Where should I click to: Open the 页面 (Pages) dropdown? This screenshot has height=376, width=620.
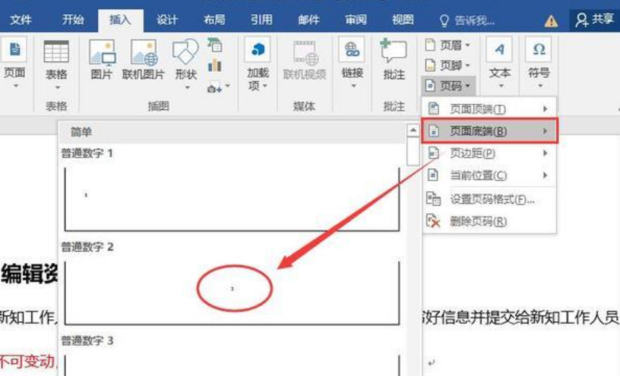[14, 62]
